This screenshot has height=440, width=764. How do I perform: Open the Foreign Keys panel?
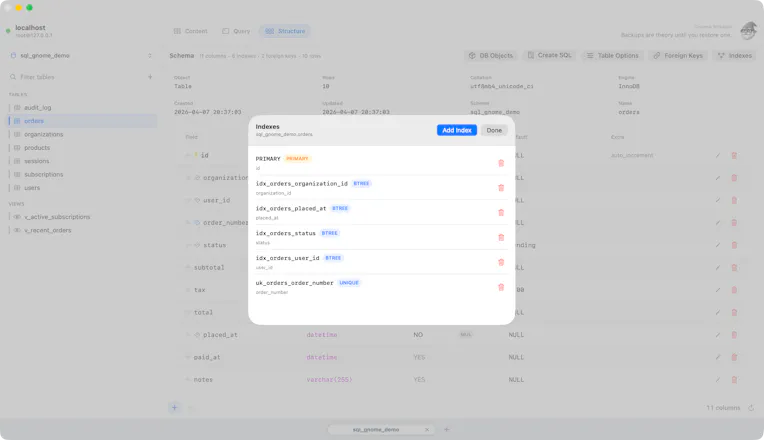678,56
